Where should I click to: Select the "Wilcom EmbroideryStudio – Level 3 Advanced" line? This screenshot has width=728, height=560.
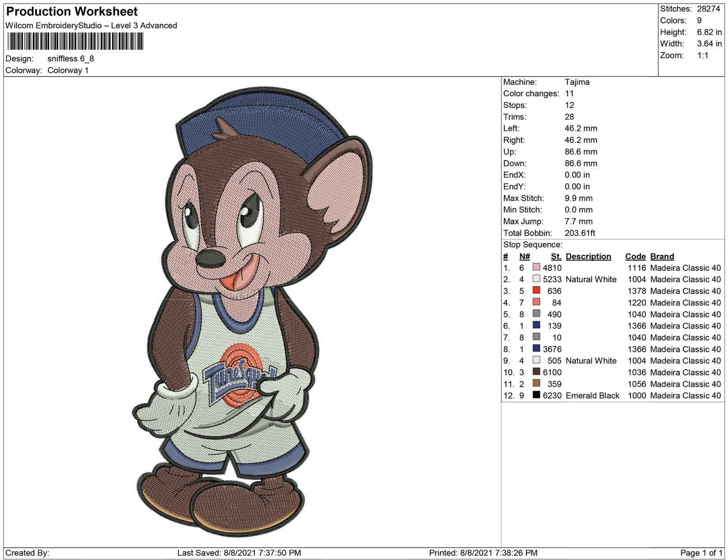click(91, 26)
